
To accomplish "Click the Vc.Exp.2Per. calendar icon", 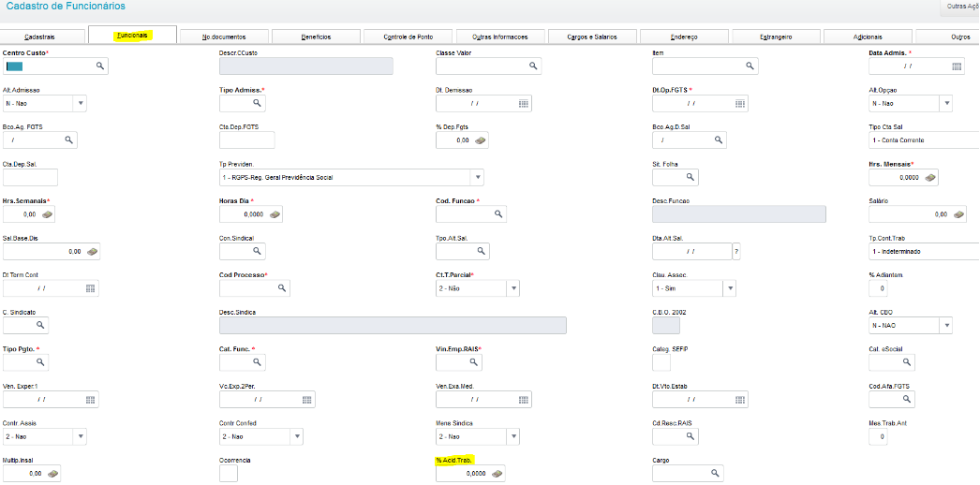I will [306, 400].
